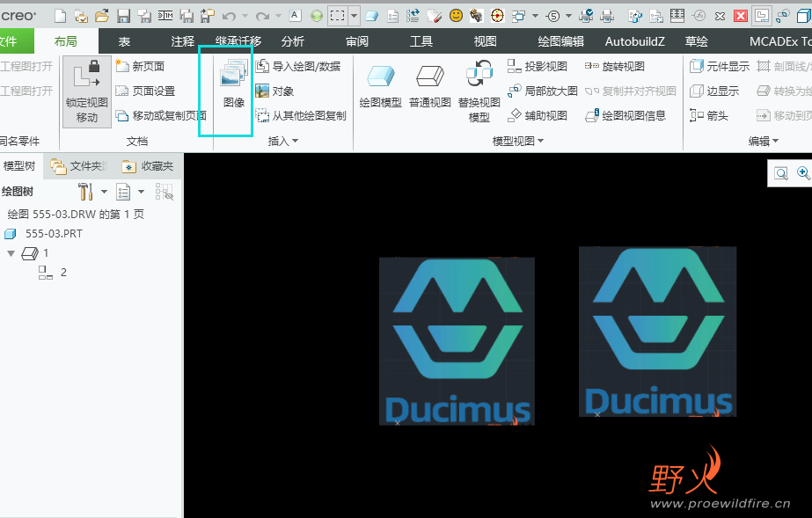812x518 pixels.
Task: Insert a 局部放大图
Action: 543,91
